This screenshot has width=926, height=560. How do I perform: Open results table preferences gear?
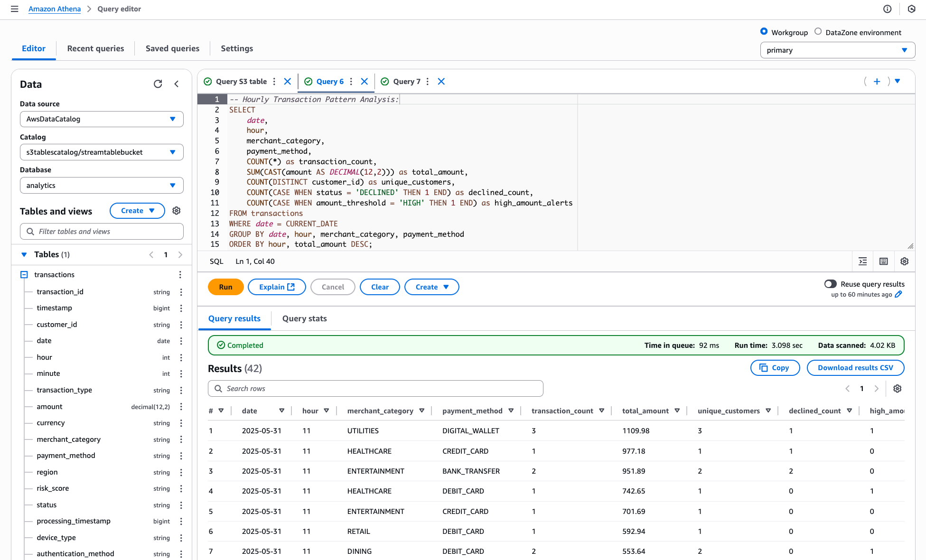pyautogui.click(x=898, y=388)
